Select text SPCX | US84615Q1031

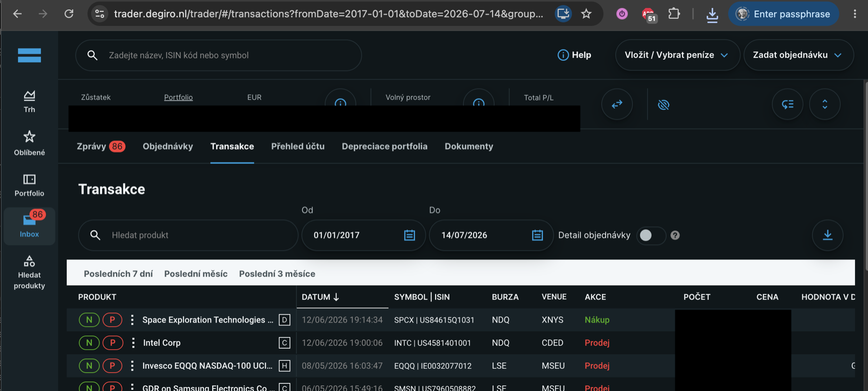click(434, 320)
